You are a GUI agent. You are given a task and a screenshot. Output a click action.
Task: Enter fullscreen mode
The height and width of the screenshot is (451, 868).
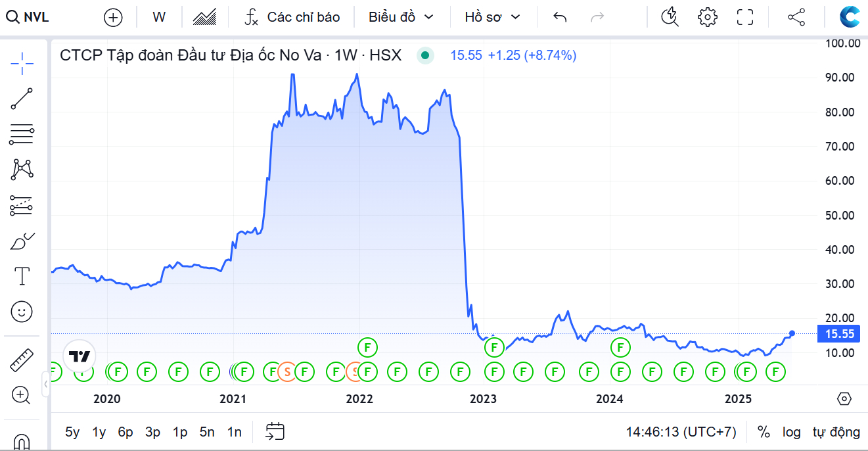[745, 17]
